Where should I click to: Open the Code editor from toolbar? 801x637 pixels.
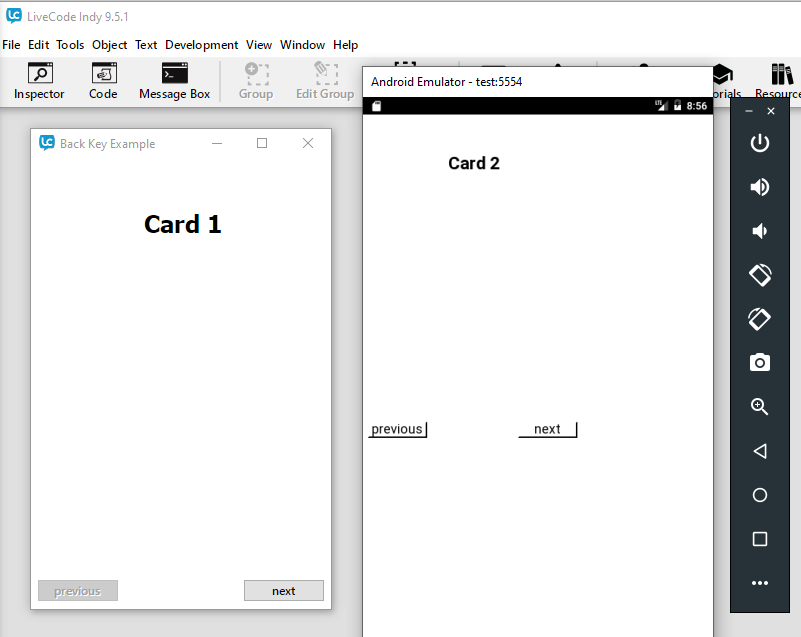[x=103, y=81]
